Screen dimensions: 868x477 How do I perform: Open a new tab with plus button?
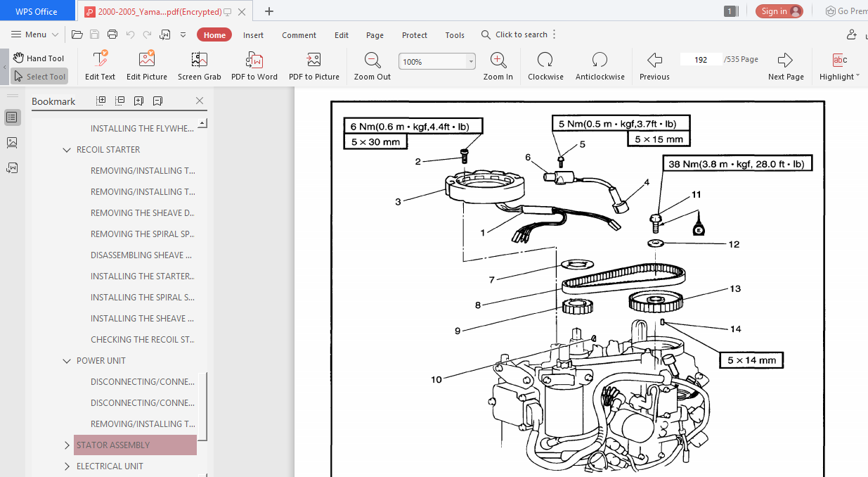point(269,11)
